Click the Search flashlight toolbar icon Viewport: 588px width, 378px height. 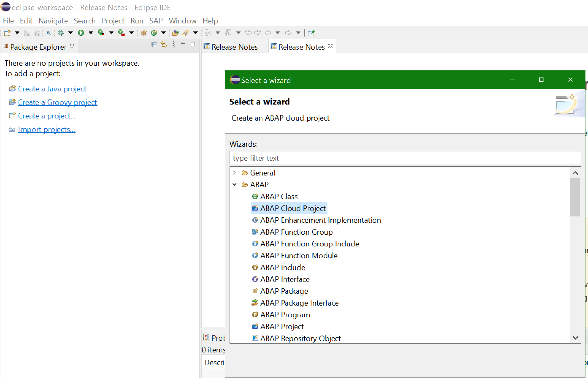(x=186, y=33)
